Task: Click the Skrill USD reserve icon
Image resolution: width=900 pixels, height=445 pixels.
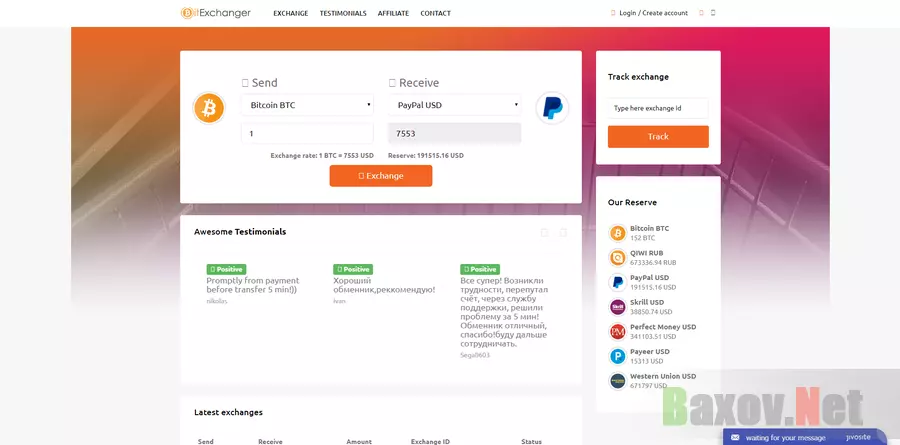Action: pos(618,307)
